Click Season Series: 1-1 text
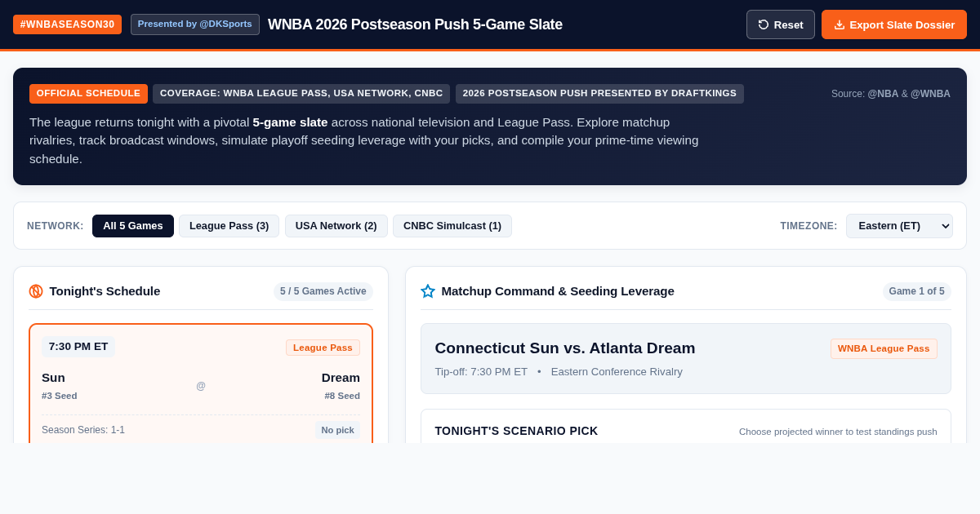Image resolution: width=980 pixels, height=514 pixels. [x=83, y=430]
